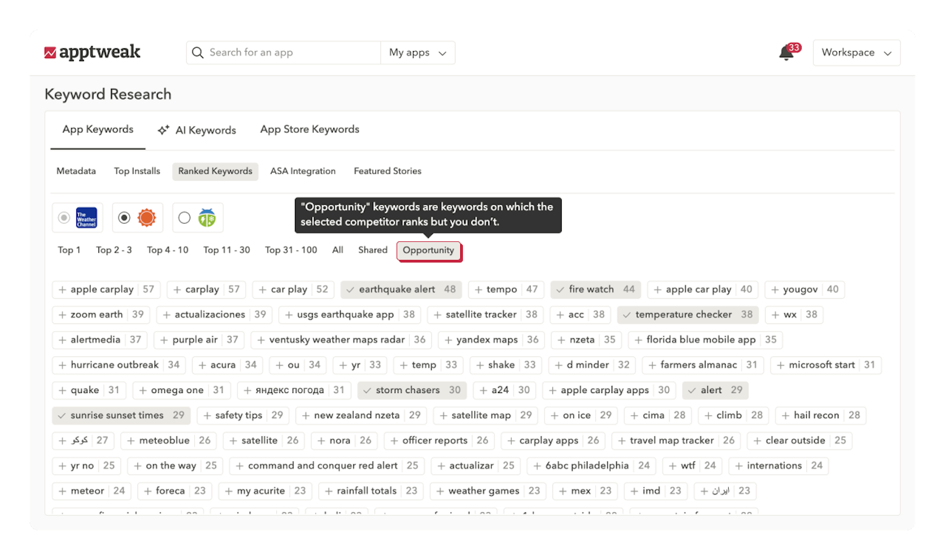This screenshot has height=560, width=945.
Task: Add 'yandex maps' keyword via plus icon
Action: [x=448, y=340]
